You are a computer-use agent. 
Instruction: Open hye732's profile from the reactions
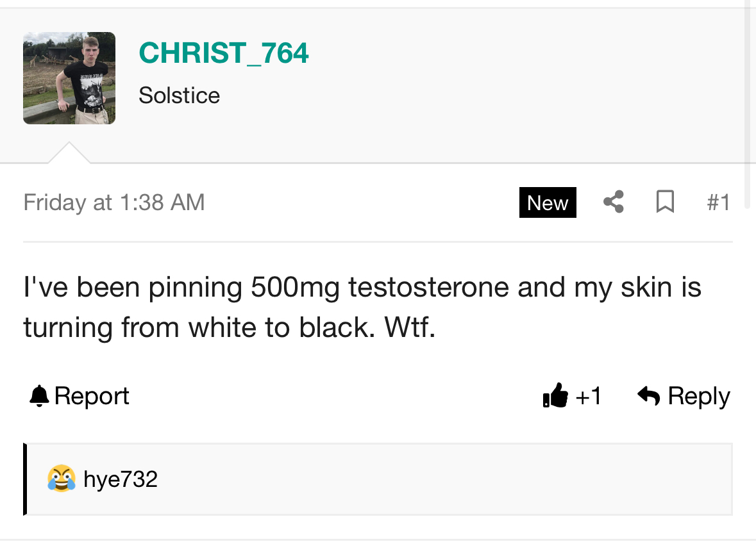click(x=121, y=479)
